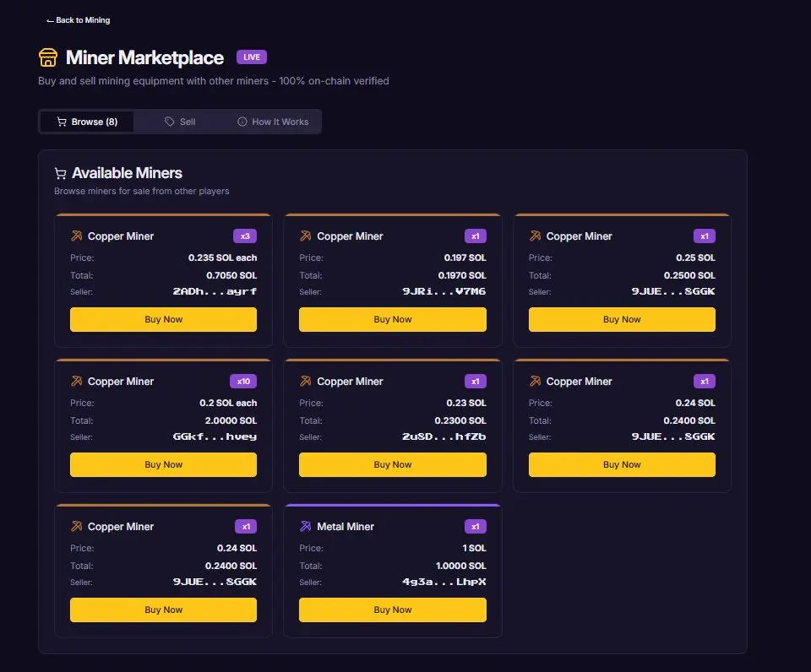Click the cart icon beside Available Miners
The width and height of the screenshot is (811, 672).
point(60,173)
